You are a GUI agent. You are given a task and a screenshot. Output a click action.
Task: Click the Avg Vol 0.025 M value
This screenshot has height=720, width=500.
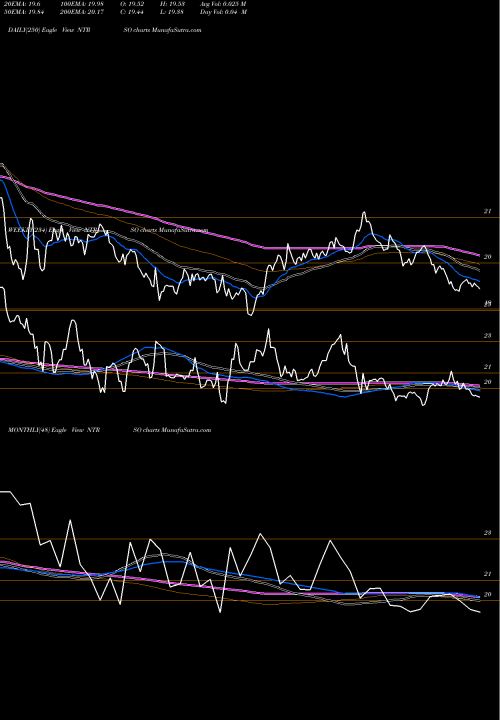click(223, 4)
